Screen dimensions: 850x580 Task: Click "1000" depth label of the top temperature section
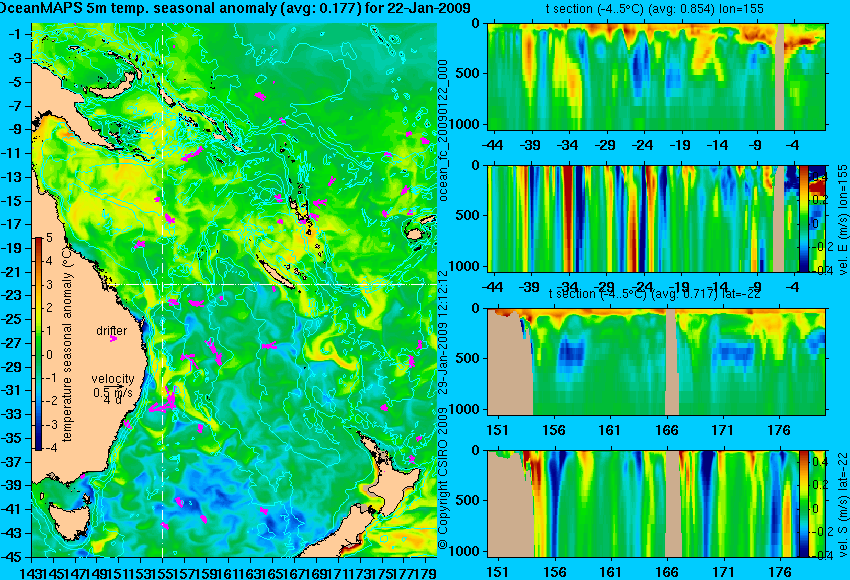tap(467, 124)
